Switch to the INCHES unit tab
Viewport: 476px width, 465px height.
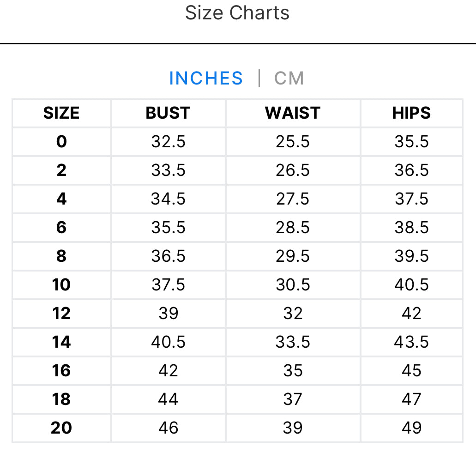pyautogui.click(x=206, y=78)
